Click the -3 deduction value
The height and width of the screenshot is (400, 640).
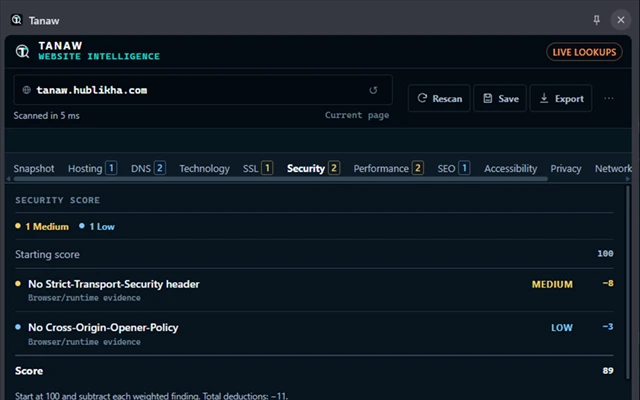608,327
